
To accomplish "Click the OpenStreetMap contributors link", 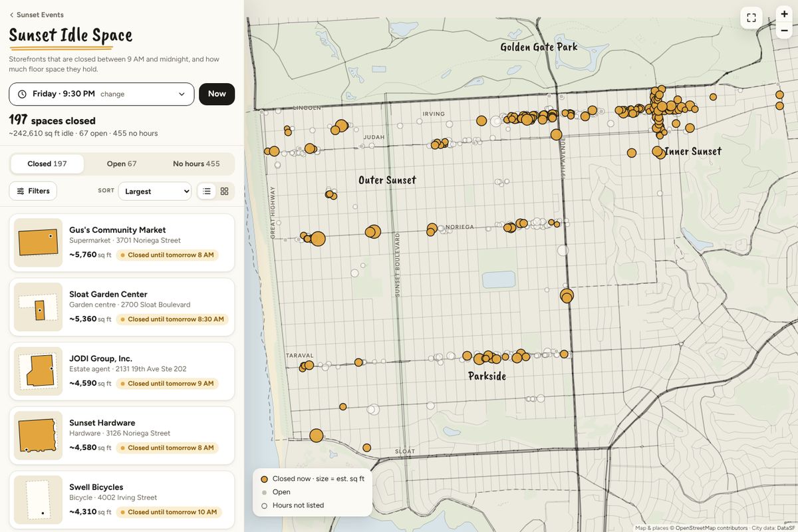I will point(712,528).
